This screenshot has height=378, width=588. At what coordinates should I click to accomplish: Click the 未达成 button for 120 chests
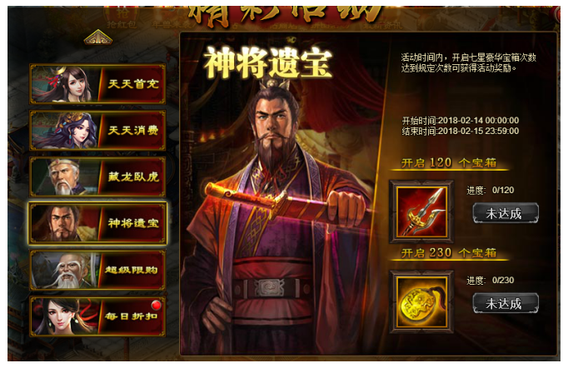506,213
